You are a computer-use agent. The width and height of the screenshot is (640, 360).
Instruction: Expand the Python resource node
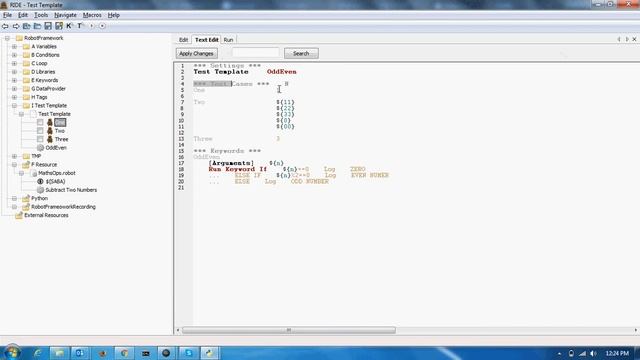pyautogui.click(x=14, y=198)
